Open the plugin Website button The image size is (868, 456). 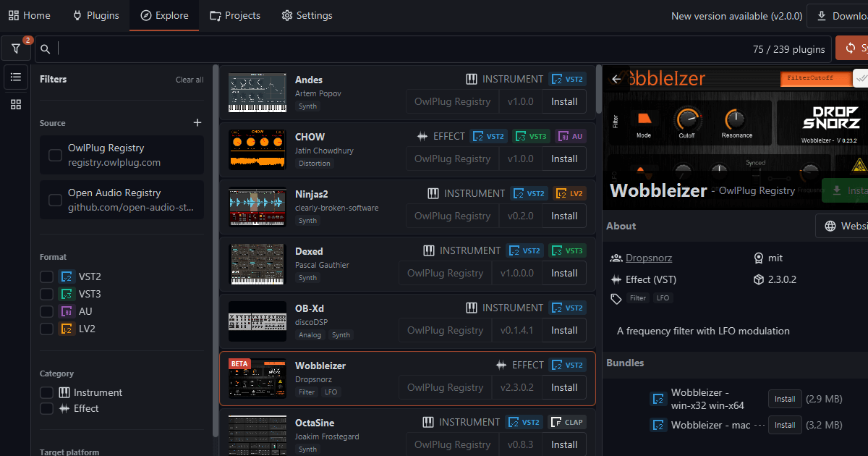pos(843,226)
